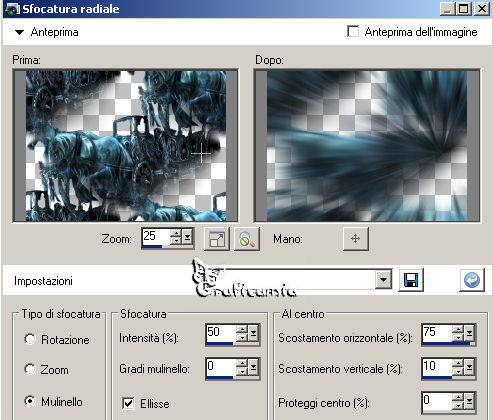Uncheck the Ellisse checkbox
The image size is (493, 420).
128,403
